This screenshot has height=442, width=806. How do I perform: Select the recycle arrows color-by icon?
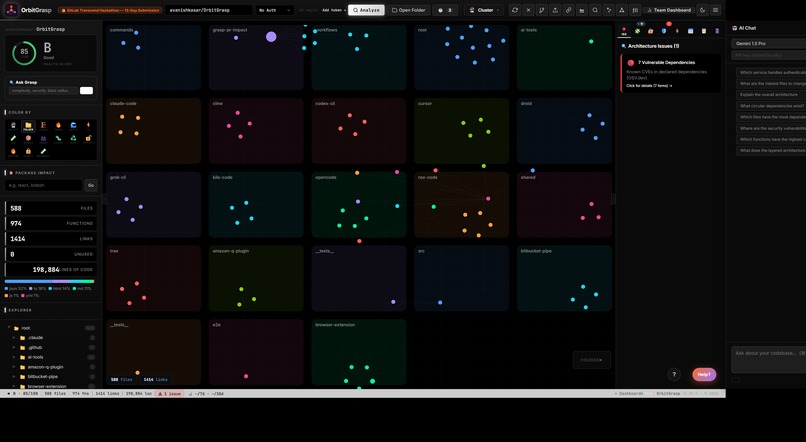pos(73,139)
